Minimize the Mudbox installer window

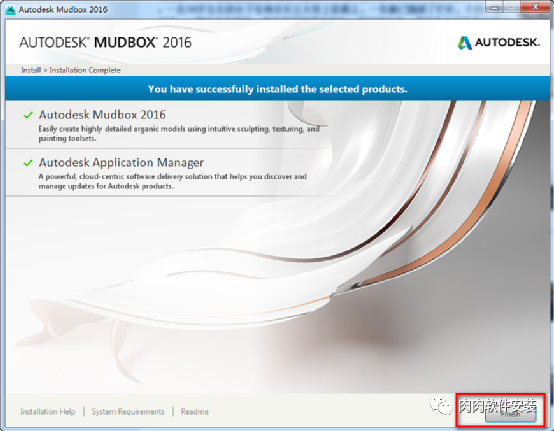[x=495, y=7]
